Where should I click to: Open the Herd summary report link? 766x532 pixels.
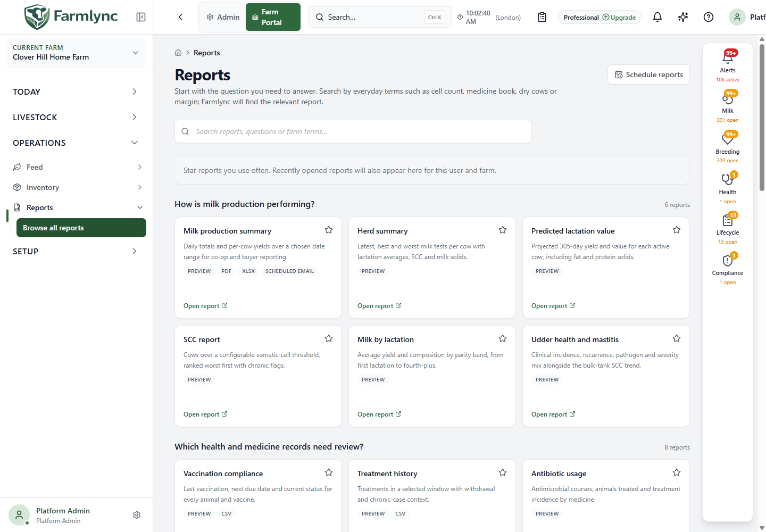pos(379,306)
